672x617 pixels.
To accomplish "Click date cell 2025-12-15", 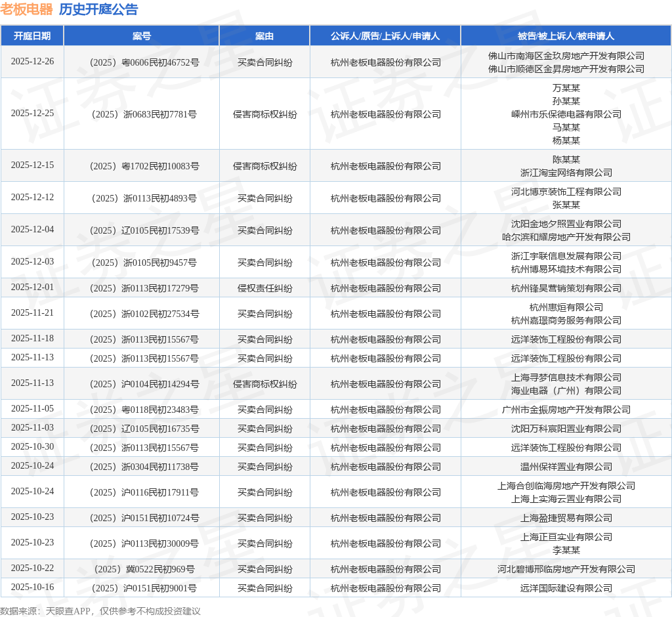I will tap(33, 165).
